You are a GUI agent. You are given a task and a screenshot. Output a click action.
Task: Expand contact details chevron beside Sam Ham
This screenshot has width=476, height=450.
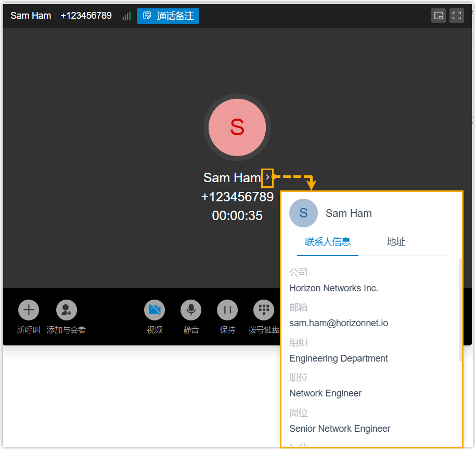click(267, 177)
